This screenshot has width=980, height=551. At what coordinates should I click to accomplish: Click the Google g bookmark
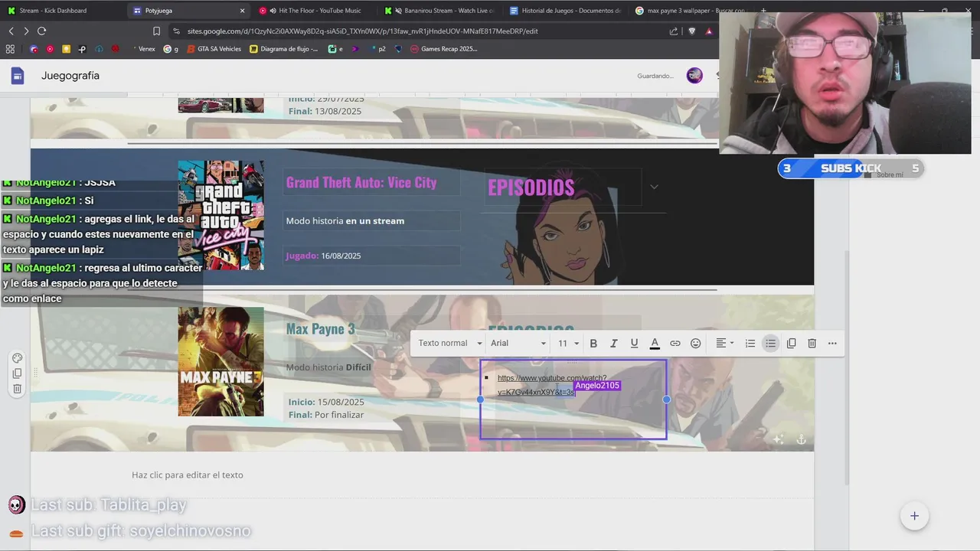171,49
